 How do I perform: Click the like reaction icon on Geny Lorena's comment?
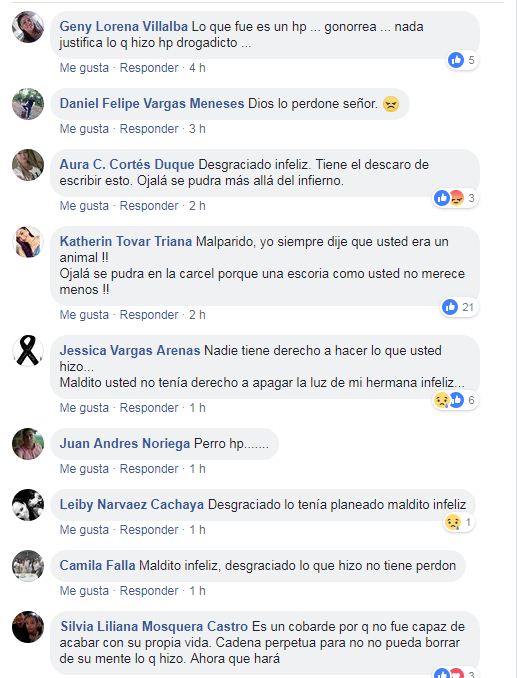456,60
